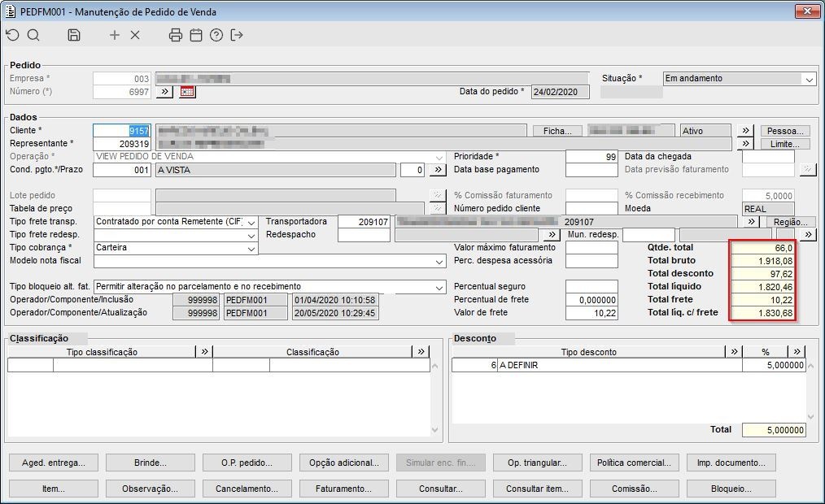The height and width of the screenshot is (504, 825).
Task: Click lookup arrow next to Transportadora name
Action: pos(751,222)
